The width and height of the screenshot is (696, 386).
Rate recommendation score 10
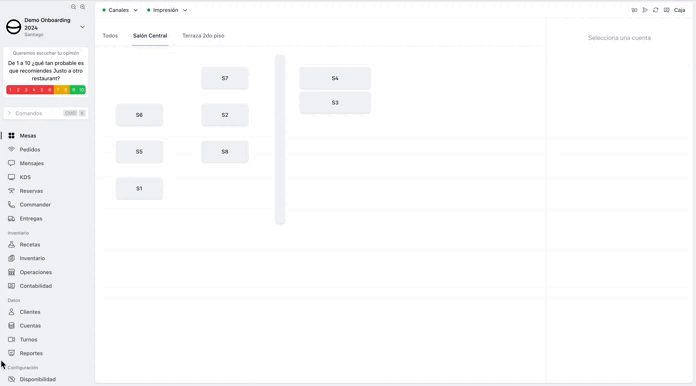point(82,90)
